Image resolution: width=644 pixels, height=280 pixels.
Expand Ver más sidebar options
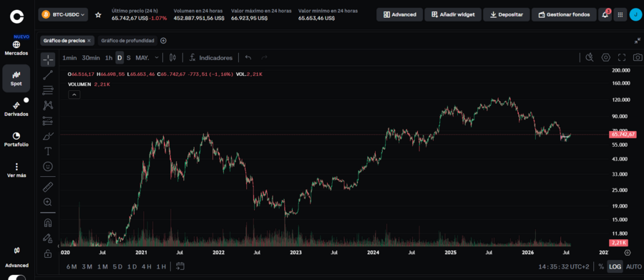click(x=16, y=170)
